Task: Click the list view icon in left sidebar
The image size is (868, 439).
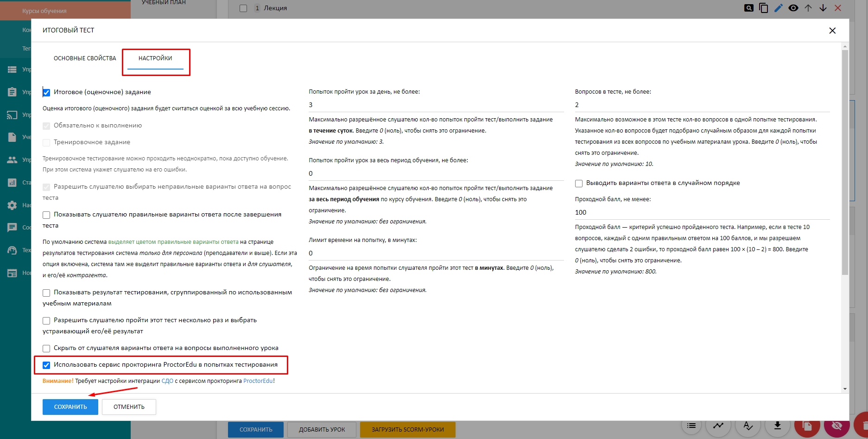Action: point(13,70)
